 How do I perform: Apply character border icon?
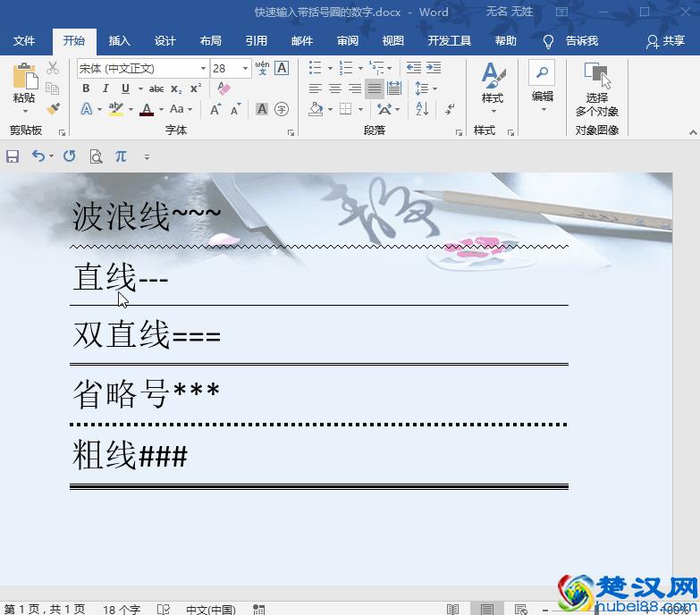coord(282,68)
